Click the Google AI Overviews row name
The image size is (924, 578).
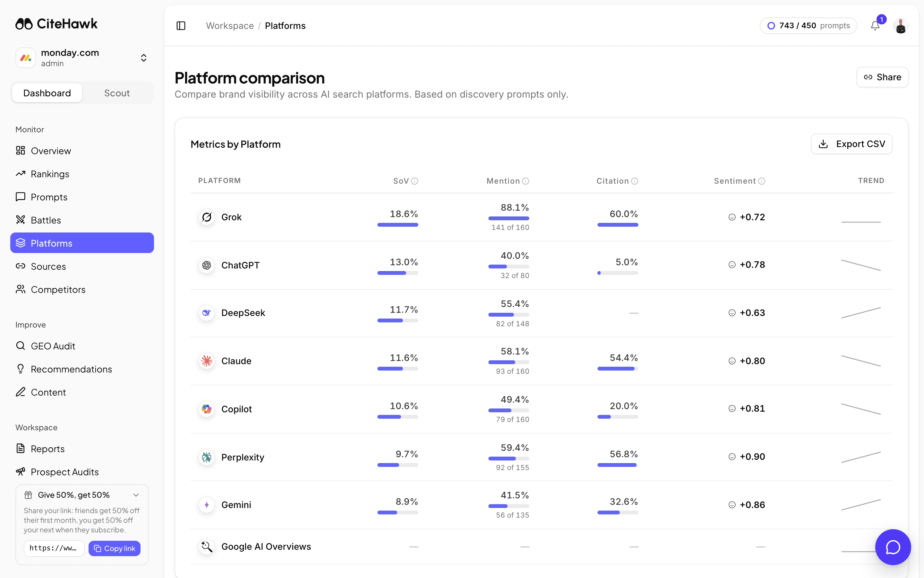tap(266, 547)
